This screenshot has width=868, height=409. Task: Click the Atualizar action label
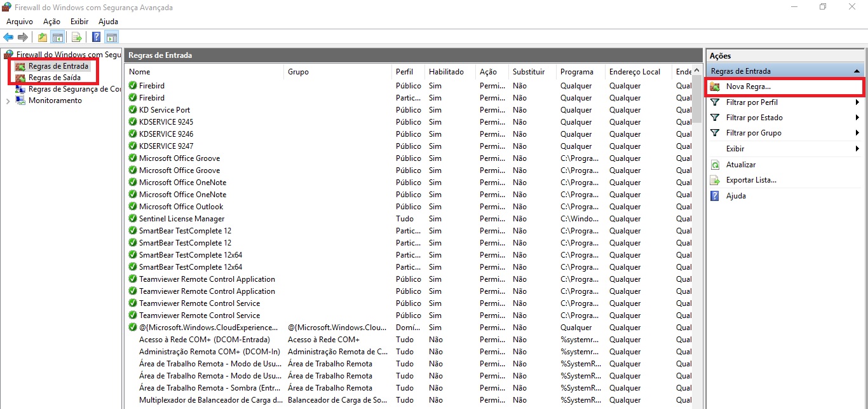(741, 165)
